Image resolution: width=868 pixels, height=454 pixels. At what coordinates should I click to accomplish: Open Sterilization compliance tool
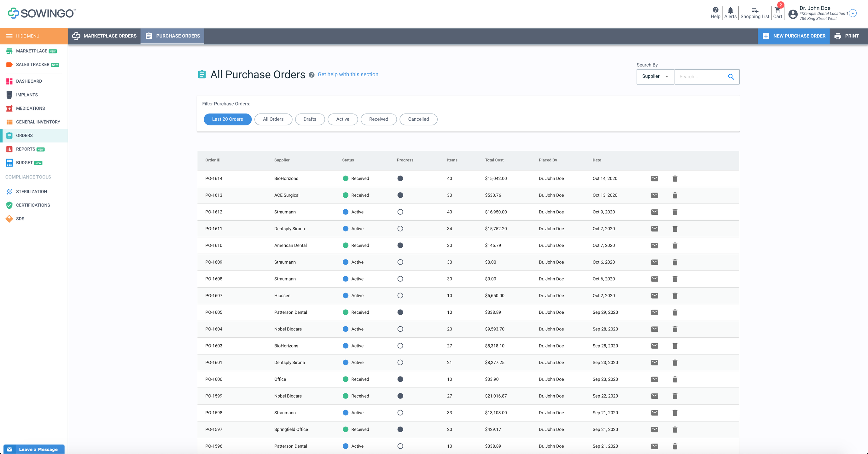click(34, 192)
